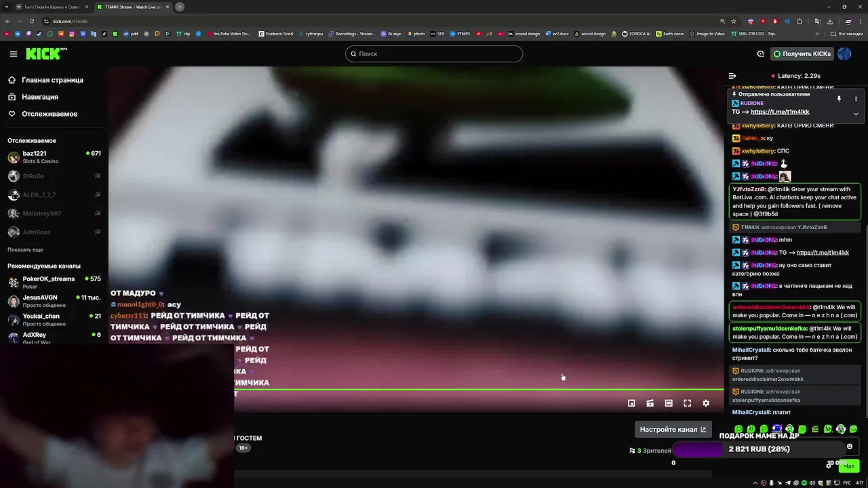The width and height of the screenshot is (868, 488).
Task: Open Mellstroy987 channel entry
Action: [54, 213]
